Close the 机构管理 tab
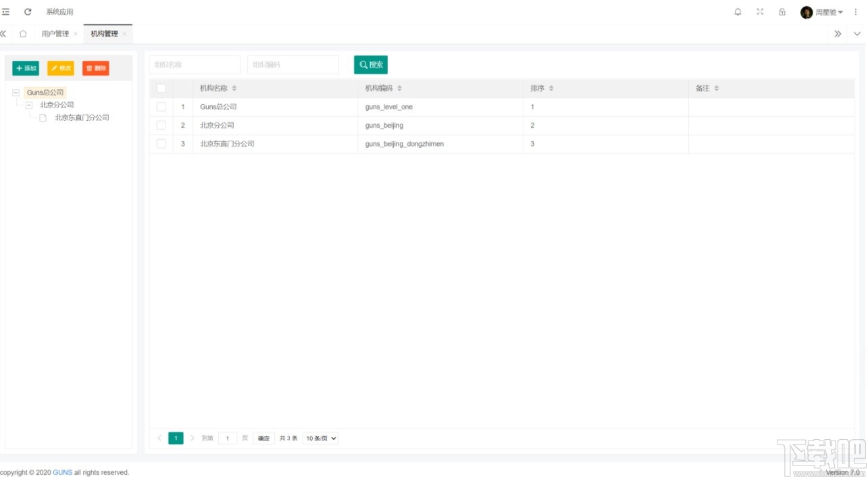This screenshot has width=868, height=477. tap(124, 34)
